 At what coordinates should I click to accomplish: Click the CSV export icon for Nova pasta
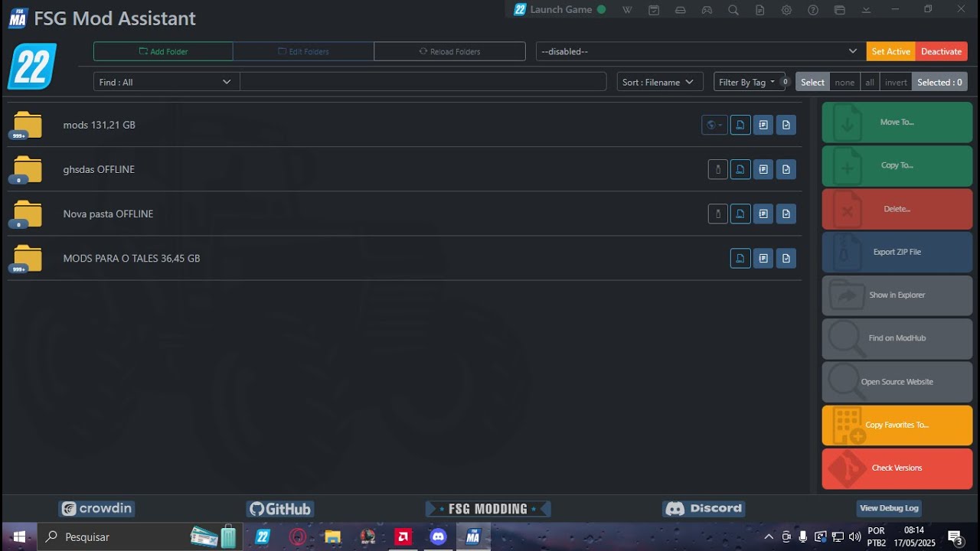click(x=740, y=214)
